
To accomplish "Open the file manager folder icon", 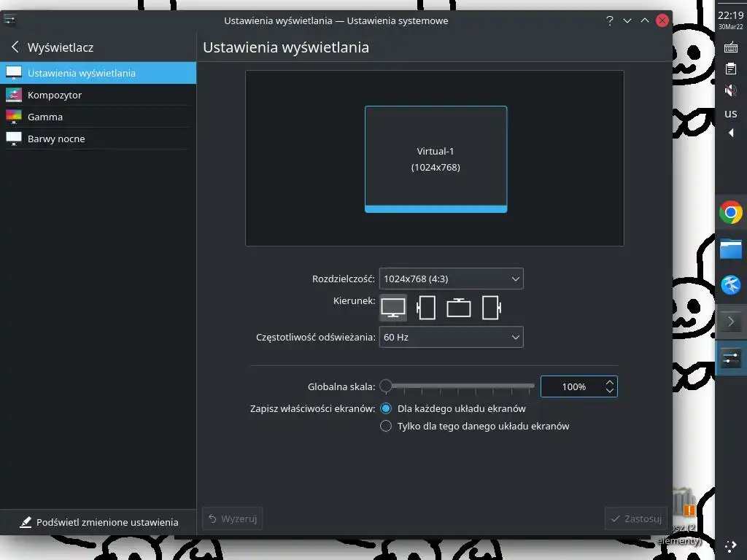I will 731,249.
